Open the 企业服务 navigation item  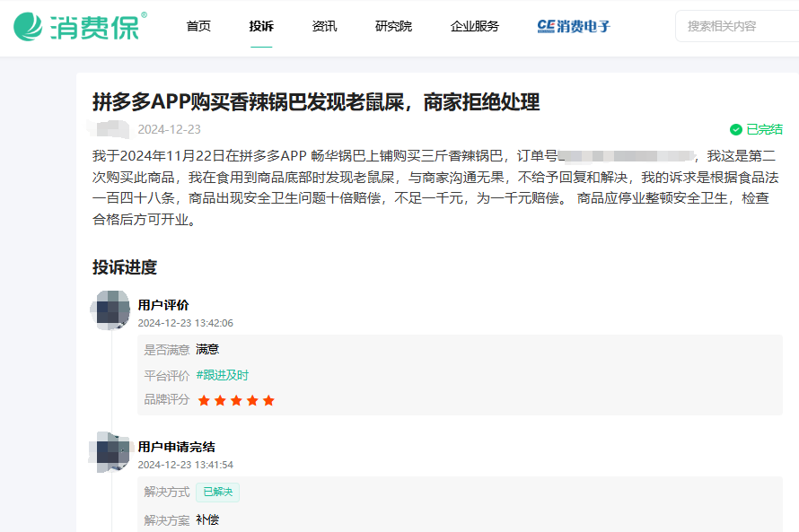pos(474,26)
